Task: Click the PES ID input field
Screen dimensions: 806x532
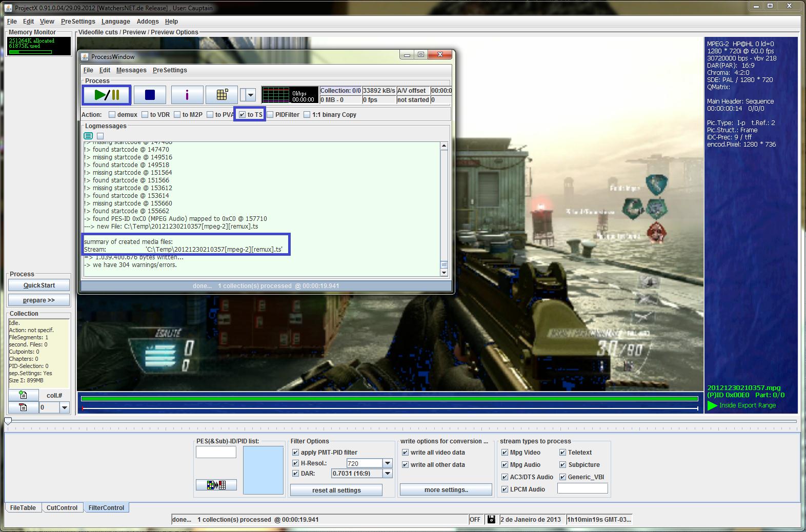Action: pos(216,452)
